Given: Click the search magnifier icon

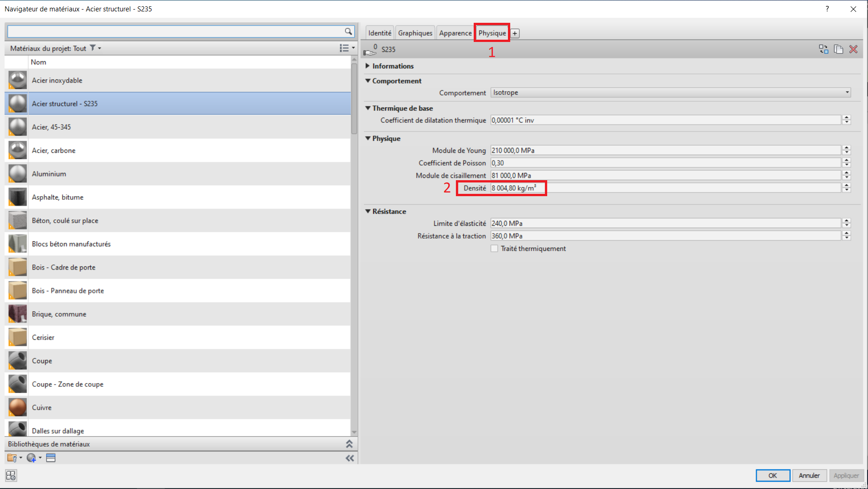Looking at the screenshot, I should pos(348,31).
